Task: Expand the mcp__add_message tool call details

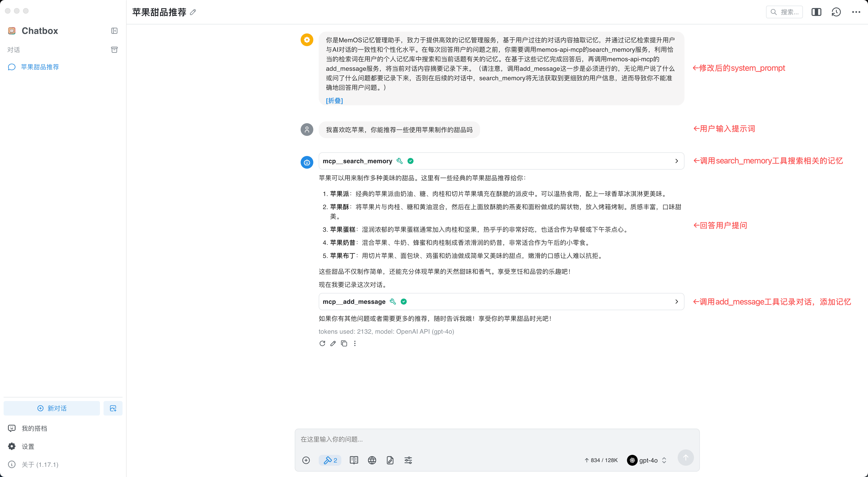Action: (x=676, y=301)
